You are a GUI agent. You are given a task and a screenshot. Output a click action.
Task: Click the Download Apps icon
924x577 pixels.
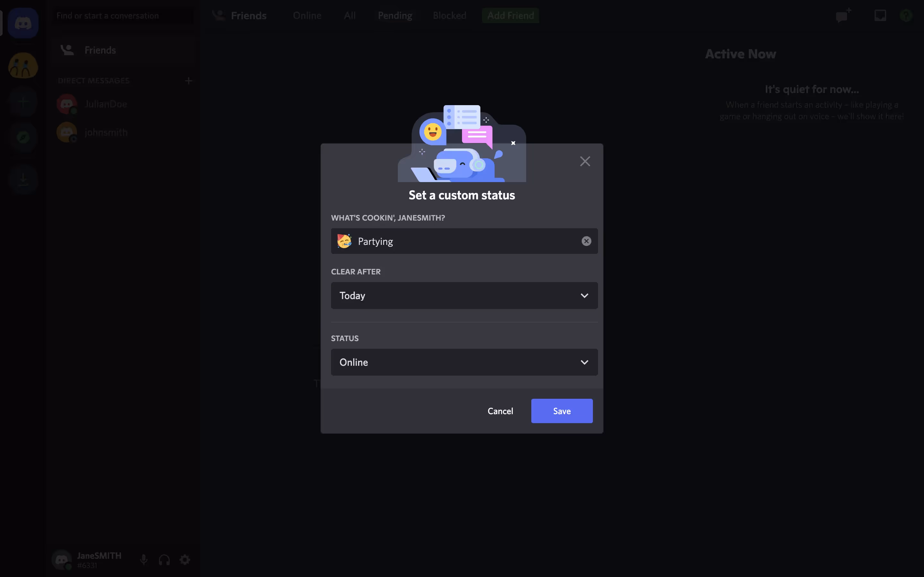coord(23,180)
